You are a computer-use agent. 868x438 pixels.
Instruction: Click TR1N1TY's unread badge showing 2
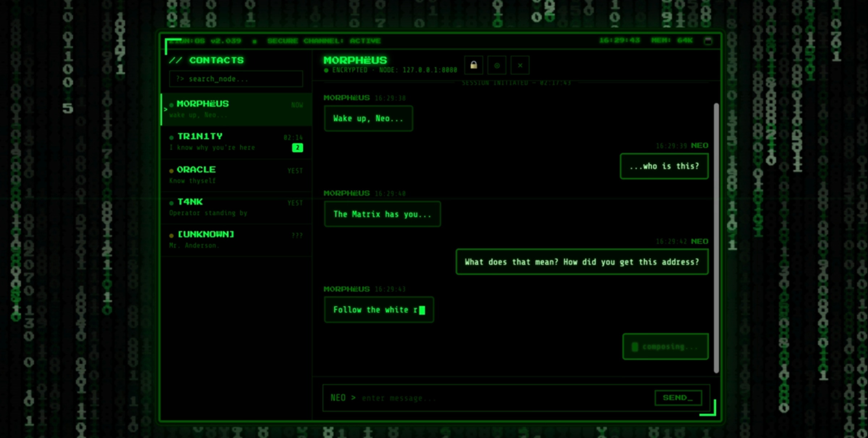(297, 148)
